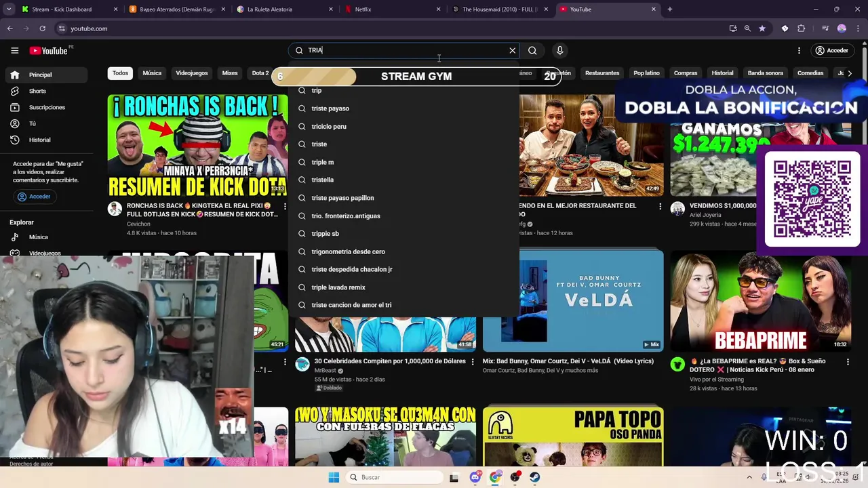Open the RONCHAS IS BACK video thumbnail
The image size is (868, 488).
click(x=197, y=146)
